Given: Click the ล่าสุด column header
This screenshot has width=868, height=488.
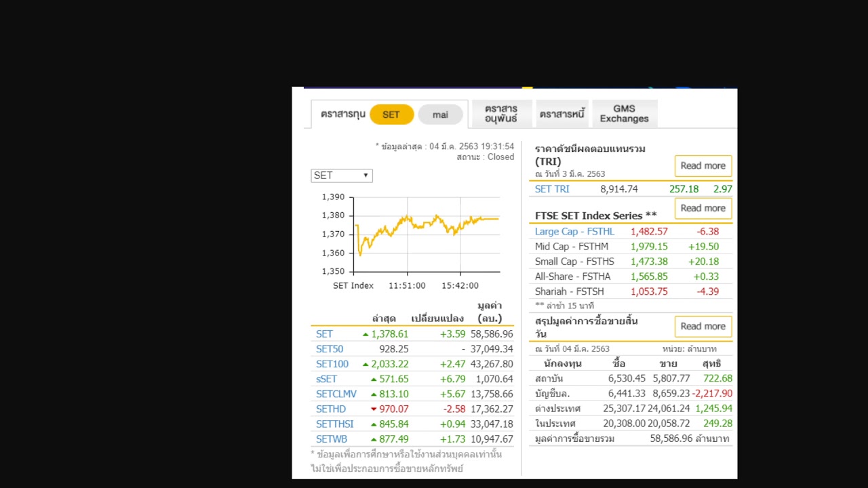Looking at the screenshot, I should pyautogui.click(x=384, y=318).
